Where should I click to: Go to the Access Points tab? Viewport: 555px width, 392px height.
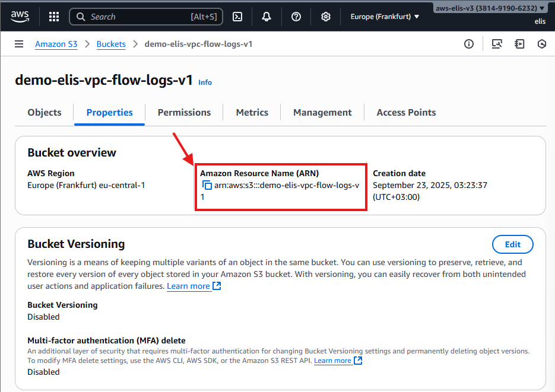(406, 112)
